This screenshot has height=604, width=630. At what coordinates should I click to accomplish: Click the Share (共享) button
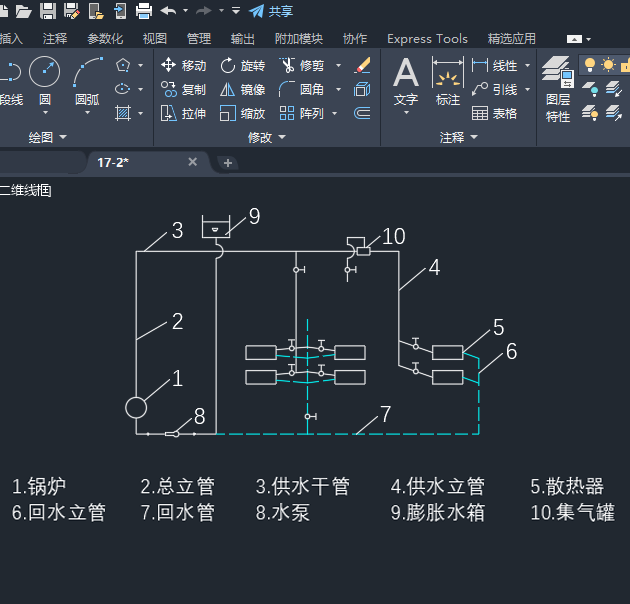[x=271, y=11]
